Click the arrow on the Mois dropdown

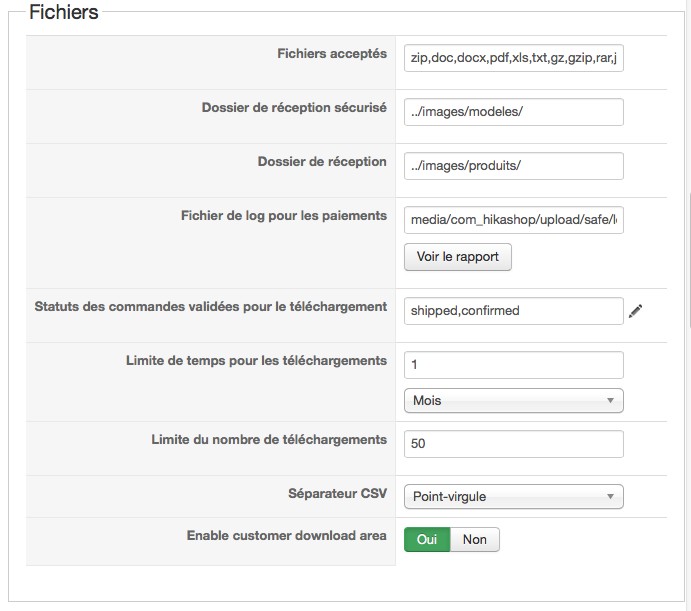tap(610, 400)
